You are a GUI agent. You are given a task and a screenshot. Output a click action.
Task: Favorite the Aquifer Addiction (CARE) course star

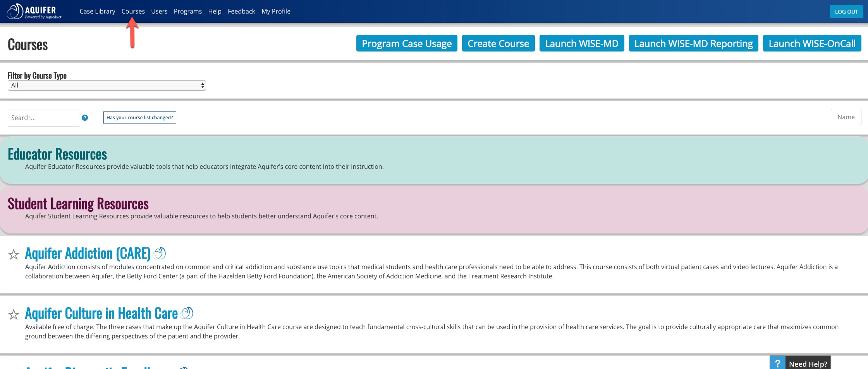[14, 254]
